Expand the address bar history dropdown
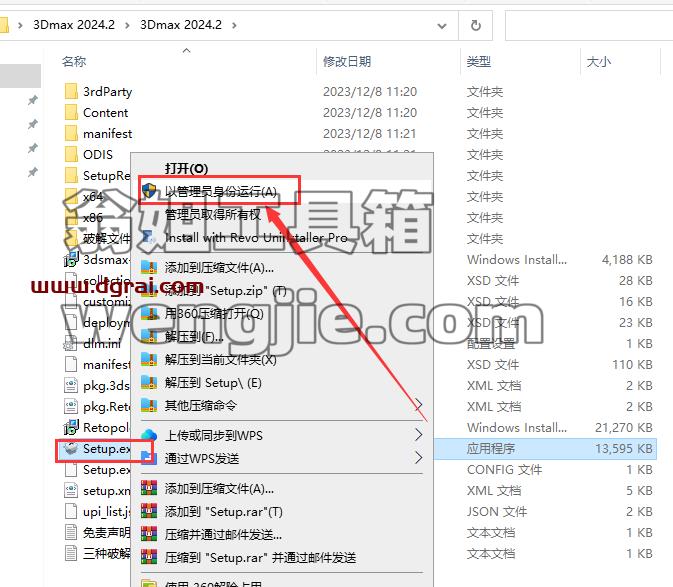The height and width of the screenshot is (587, 673). (x=441, y=26)
